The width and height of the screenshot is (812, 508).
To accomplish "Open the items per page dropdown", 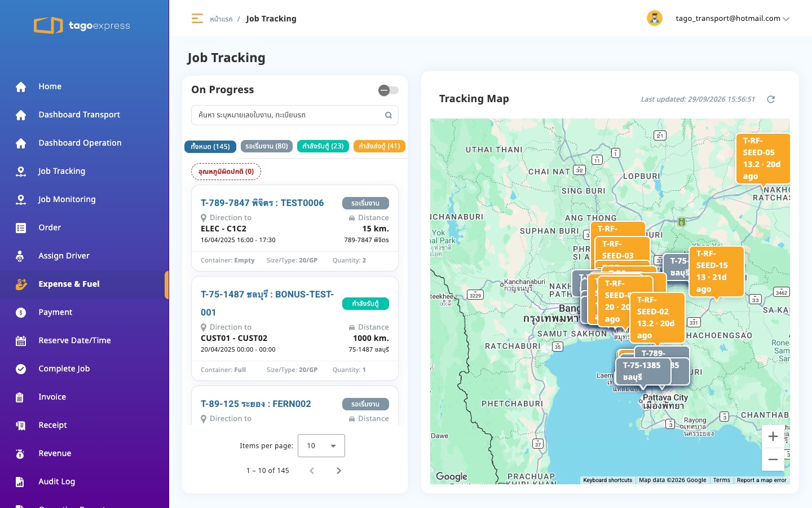I will click(x=321, y=446).
